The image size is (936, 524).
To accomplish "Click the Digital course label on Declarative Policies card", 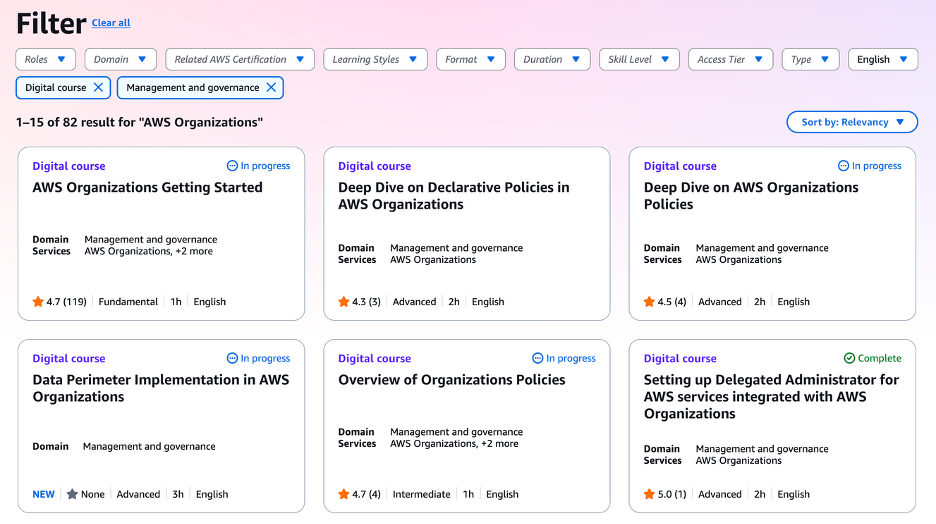I will [x=374, y=166].
